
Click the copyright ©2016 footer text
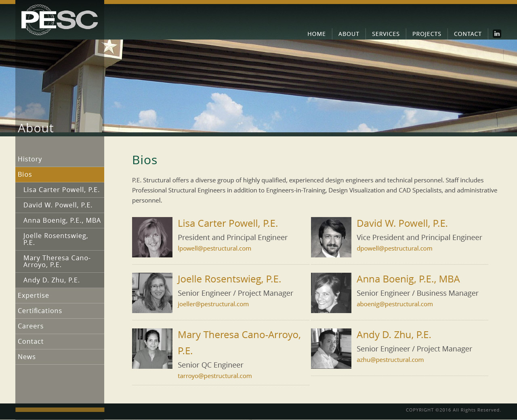[453, 410]
